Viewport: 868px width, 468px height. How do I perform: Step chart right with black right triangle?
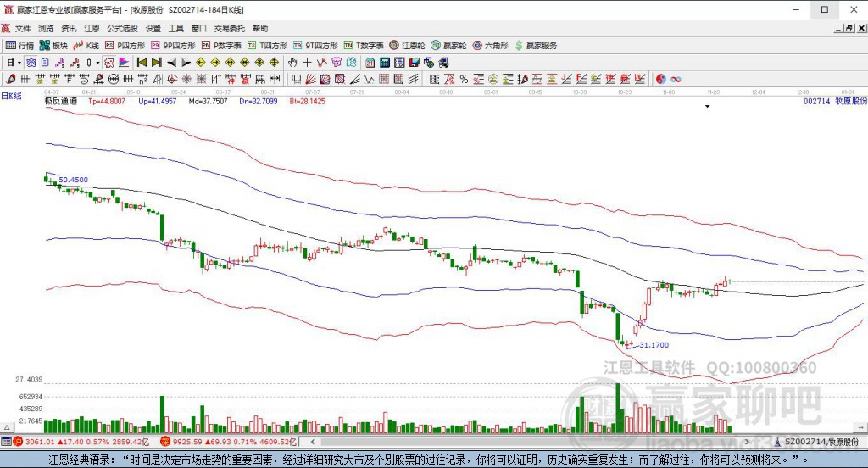point(186,63)
